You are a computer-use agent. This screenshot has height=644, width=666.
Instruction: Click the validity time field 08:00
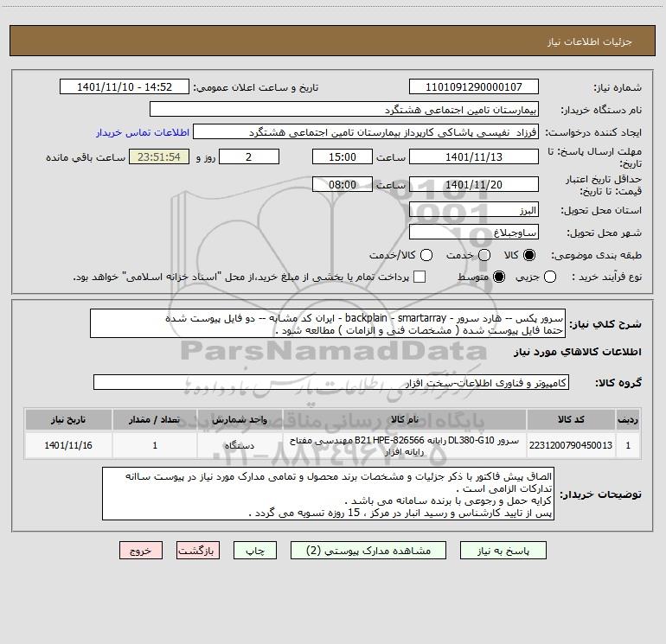pyautogui.click(x=343, y=184)
